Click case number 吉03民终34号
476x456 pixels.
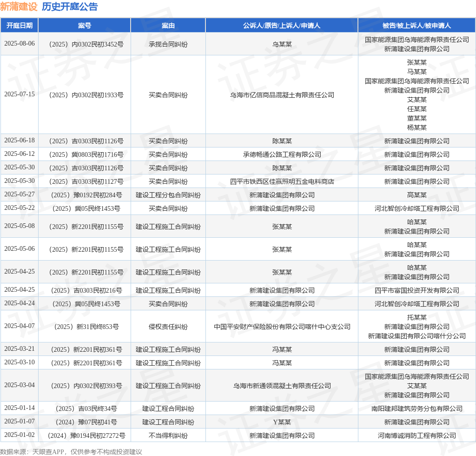pos(86,409)
